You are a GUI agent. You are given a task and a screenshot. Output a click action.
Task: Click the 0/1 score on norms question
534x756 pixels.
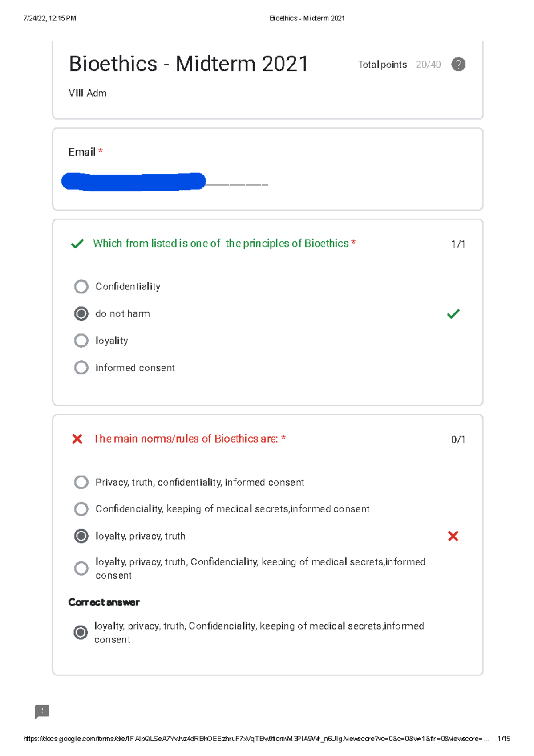(x=458, y=440)
